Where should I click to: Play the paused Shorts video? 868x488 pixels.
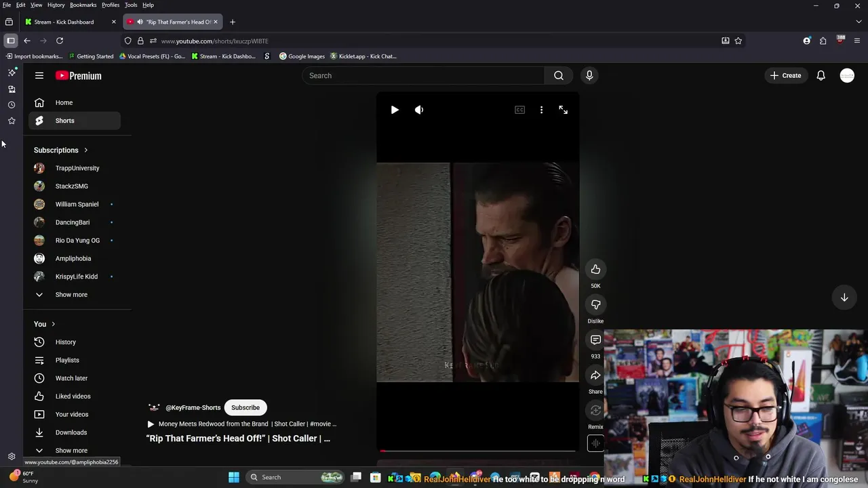pos(395,110)
